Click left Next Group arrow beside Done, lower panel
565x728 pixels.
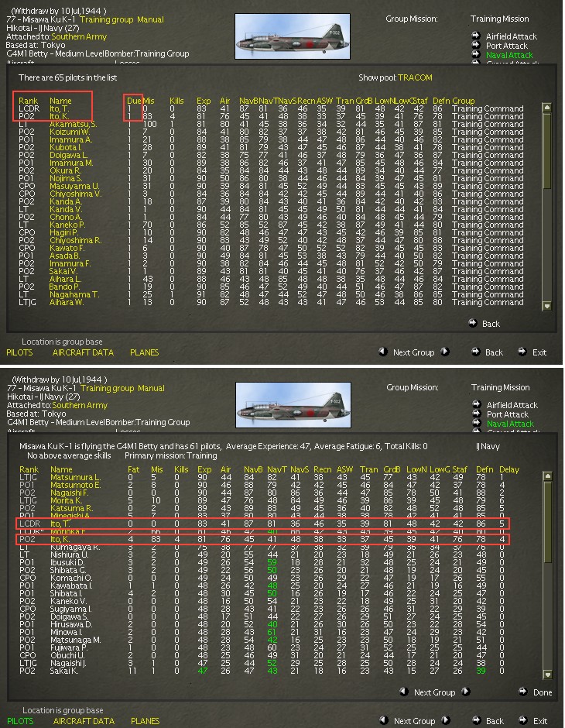403,692
